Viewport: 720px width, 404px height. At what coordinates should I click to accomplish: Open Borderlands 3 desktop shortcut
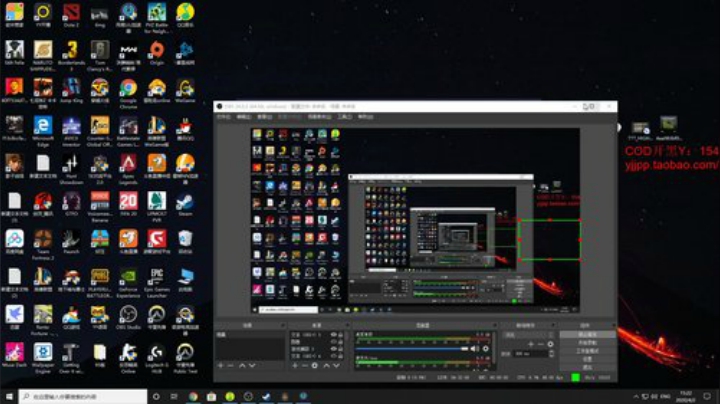(x=71, y=55)
